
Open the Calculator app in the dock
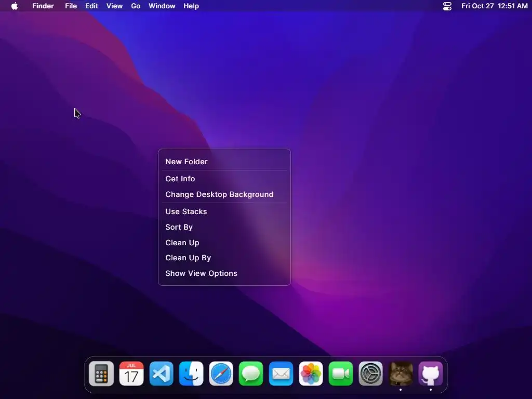pyautogui.click(x=101, y=374)
